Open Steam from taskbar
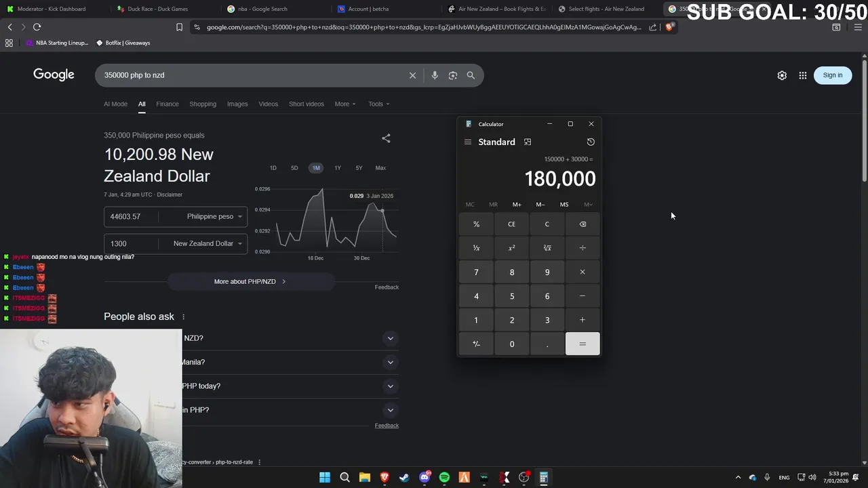 tap(404, 478)
